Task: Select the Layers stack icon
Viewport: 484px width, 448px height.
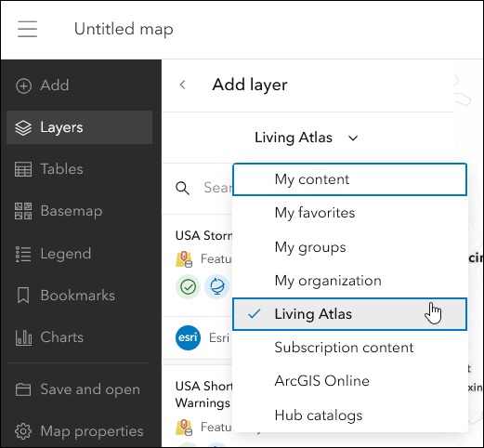Action: click(23, 127)
